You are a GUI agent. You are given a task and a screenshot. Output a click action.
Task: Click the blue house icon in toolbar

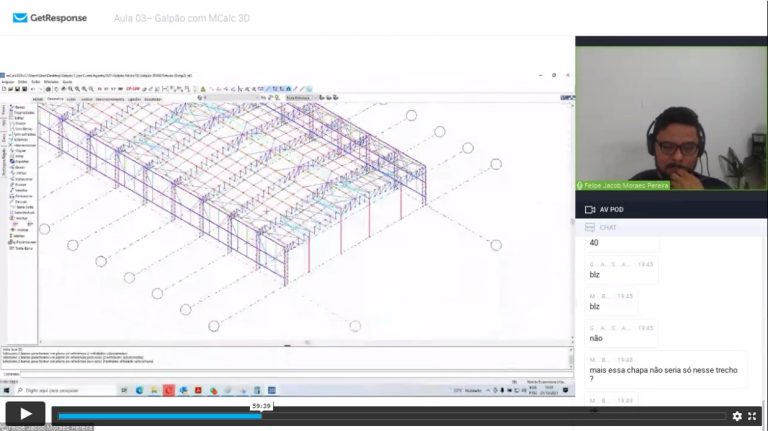coord(288,89)
